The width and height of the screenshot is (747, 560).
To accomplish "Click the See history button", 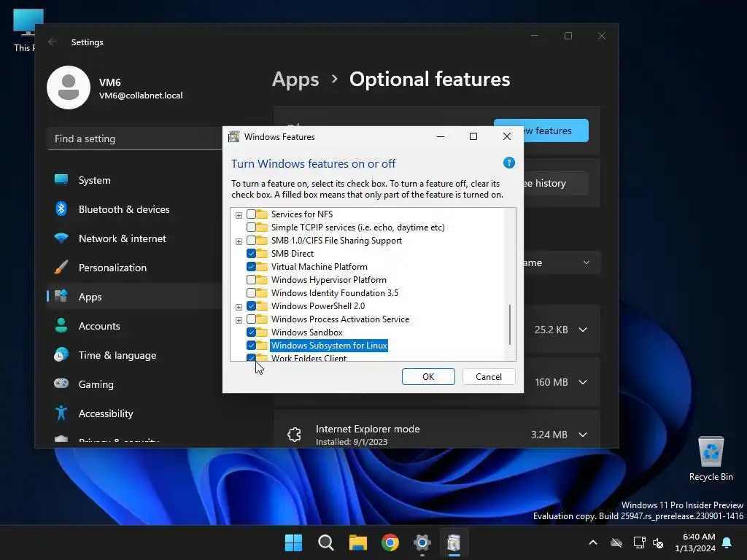I will (x=555, y=183).
